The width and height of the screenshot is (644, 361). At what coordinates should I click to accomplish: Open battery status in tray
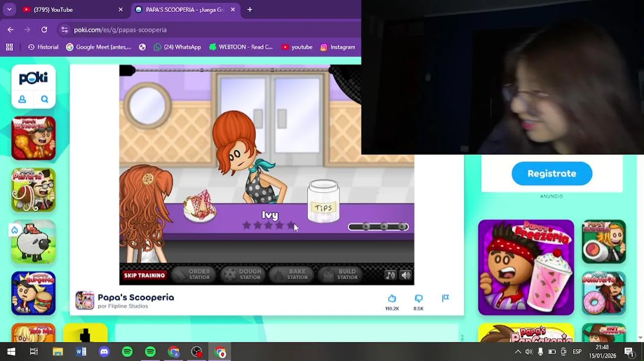point(552,351)
